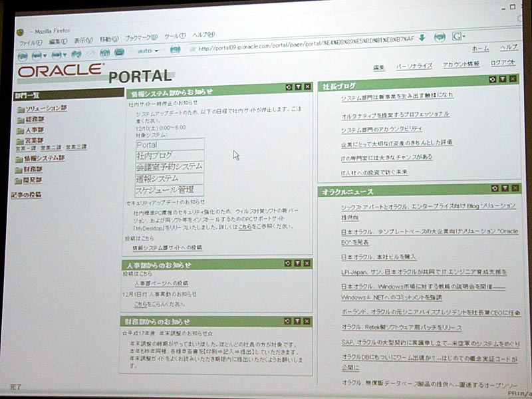The image size is (532, 399).
Task: Click the home toolbar icon
Action: [x=105, y=53]
